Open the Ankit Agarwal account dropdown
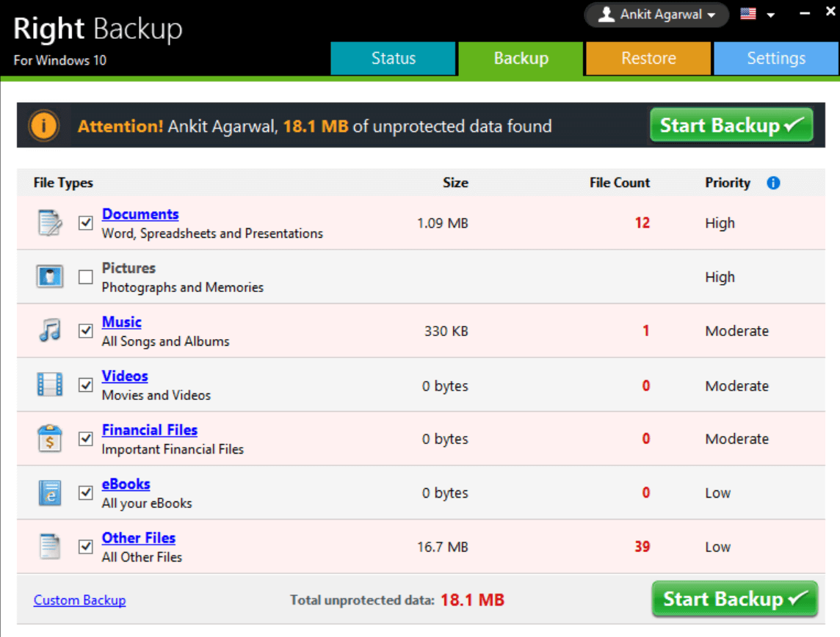This screenshot has height=637, width=840. (656, 15)
